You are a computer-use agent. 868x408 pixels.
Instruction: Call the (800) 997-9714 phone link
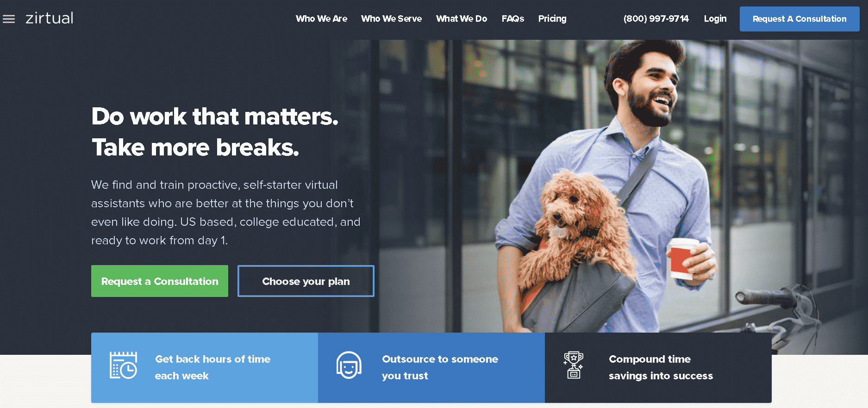656,19
